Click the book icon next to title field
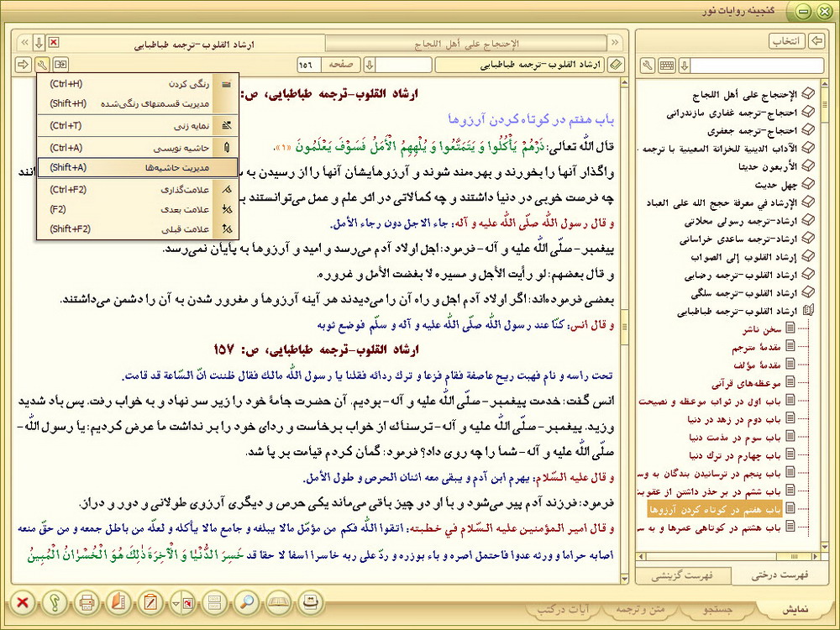This screenshot has width=840, height=630. pos(616,65)
